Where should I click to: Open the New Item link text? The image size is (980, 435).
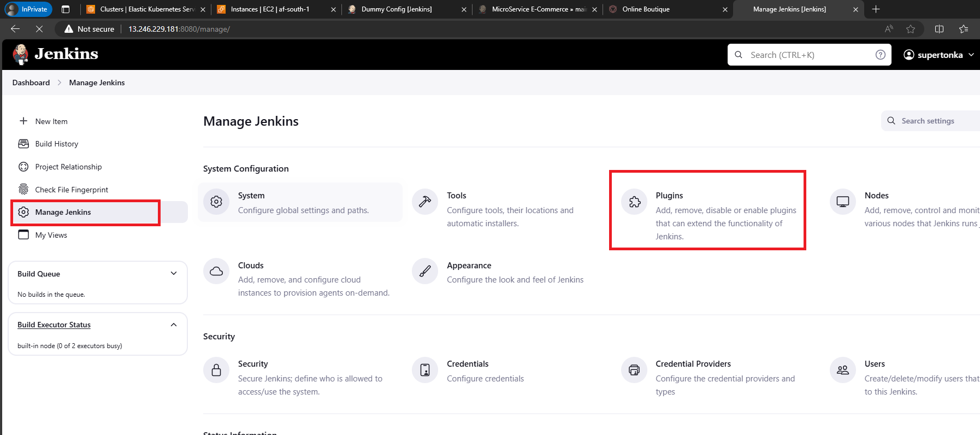click(51, 121)
